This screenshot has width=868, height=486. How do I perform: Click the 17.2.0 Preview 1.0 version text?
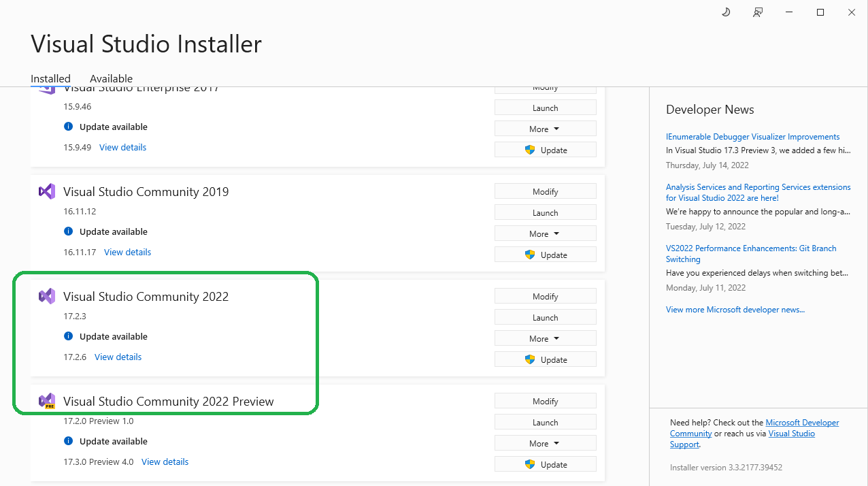[99, 421]
